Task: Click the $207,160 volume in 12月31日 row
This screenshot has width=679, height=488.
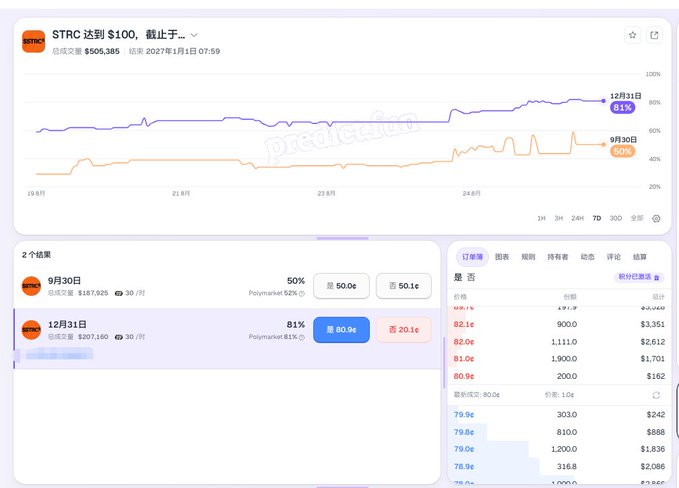Action: pos(93,337)
